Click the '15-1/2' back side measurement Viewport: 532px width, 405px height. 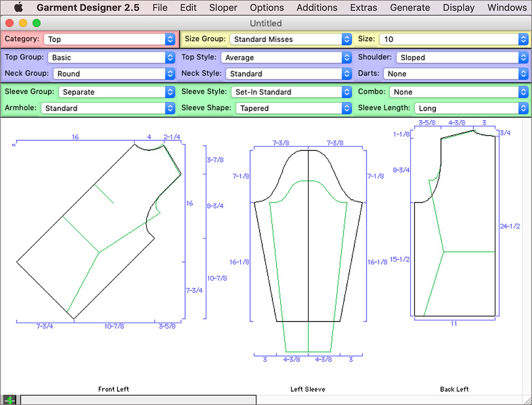(400, 259)
